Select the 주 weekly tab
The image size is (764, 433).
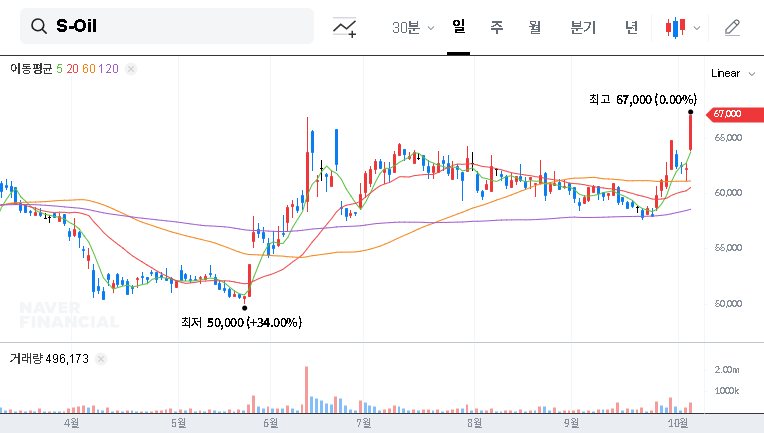497,27
